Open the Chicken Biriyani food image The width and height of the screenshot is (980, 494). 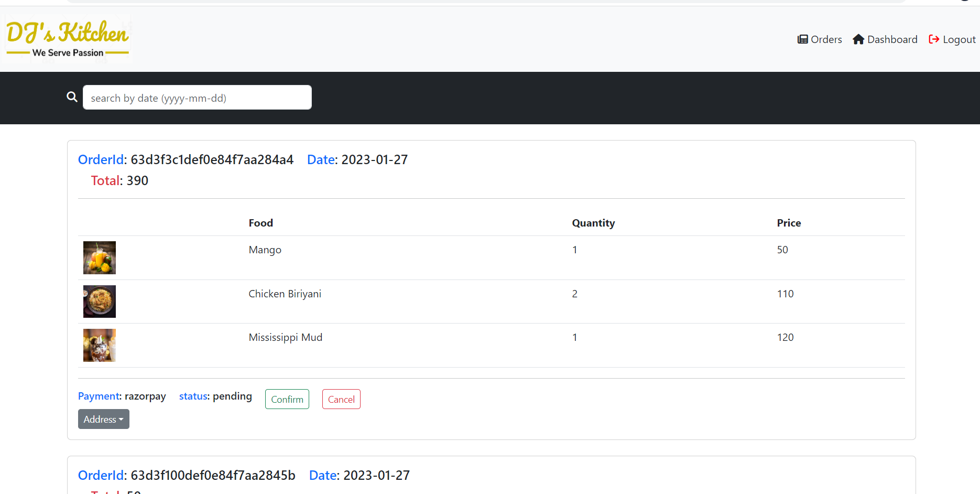coord(99,302)
